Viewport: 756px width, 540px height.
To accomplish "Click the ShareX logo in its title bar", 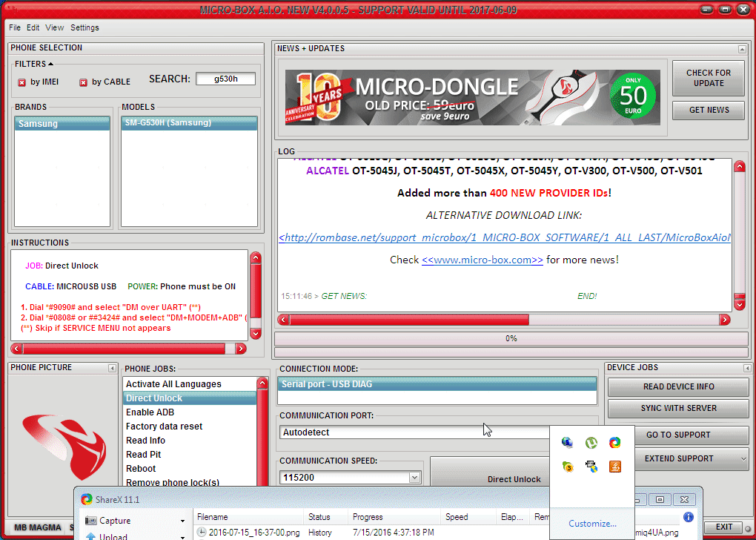I will [x=87, y=499].
